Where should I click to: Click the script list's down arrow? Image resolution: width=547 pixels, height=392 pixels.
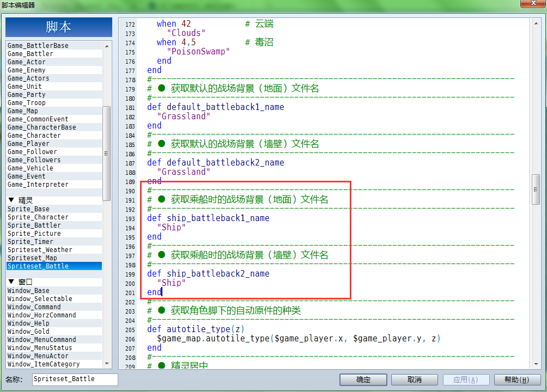pos(107,364)
